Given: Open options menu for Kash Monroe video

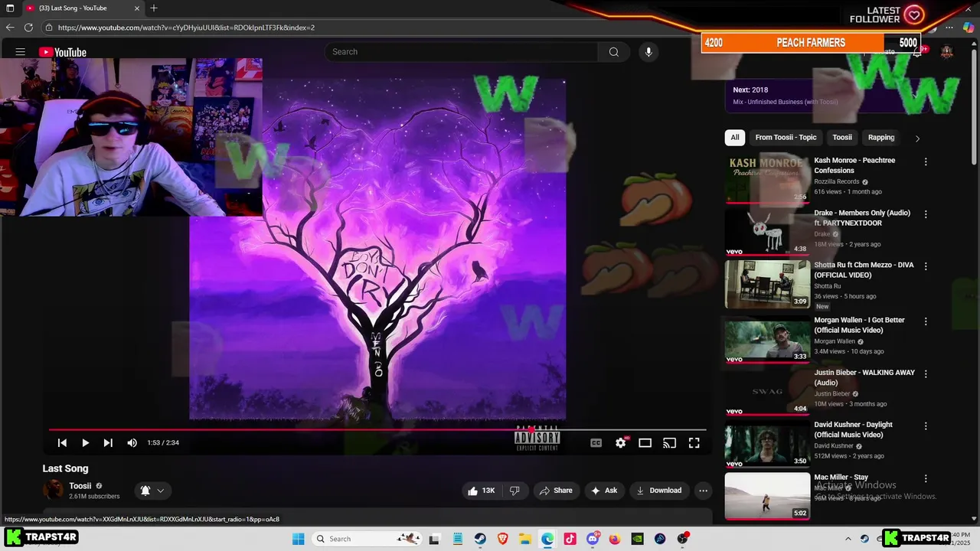Looking at the screenshot, I should tap(926, 162).
